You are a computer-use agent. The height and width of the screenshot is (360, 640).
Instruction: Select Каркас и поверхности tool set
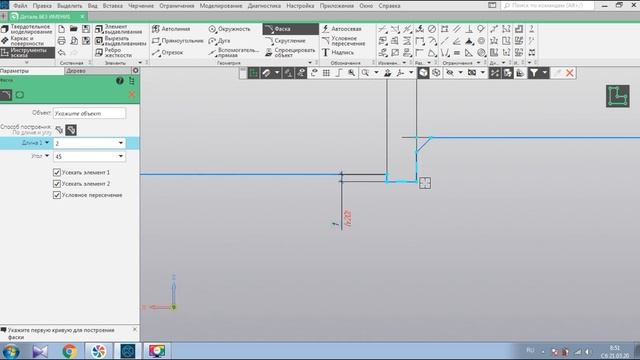click(x=27, y=41)
